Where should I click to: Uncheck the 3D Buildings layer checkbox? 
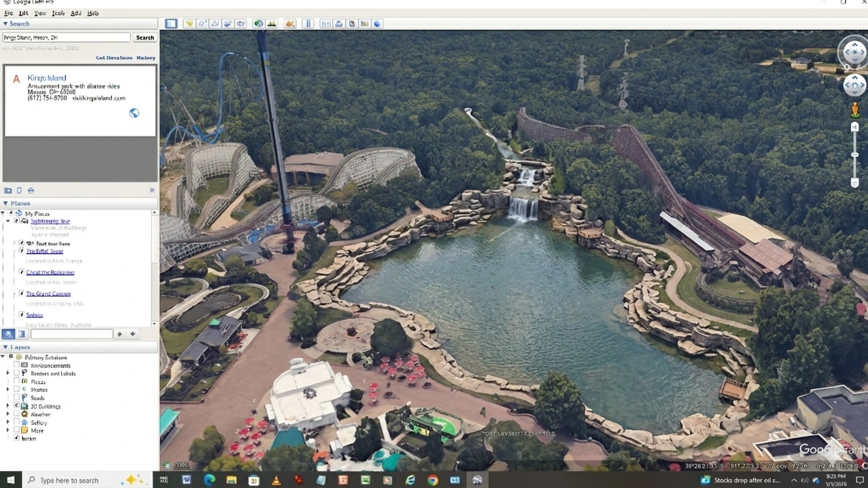tap(17, 406)
